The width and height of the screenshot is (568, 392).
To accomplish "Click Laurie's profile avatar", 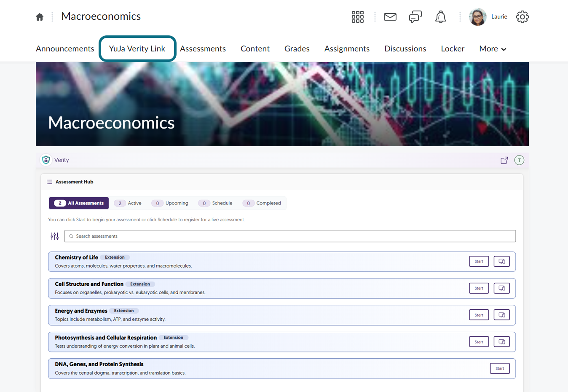I will (x=478, y=17).
